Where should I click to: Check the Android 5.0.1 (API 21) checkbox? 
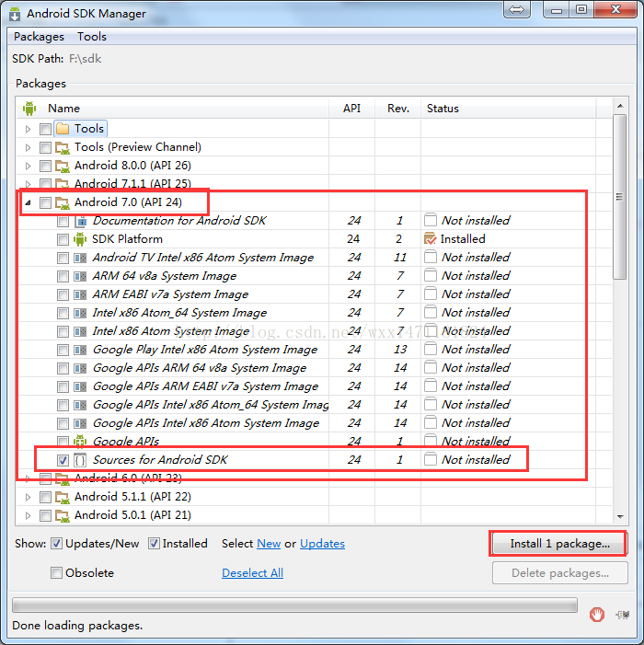click(45, 516)
